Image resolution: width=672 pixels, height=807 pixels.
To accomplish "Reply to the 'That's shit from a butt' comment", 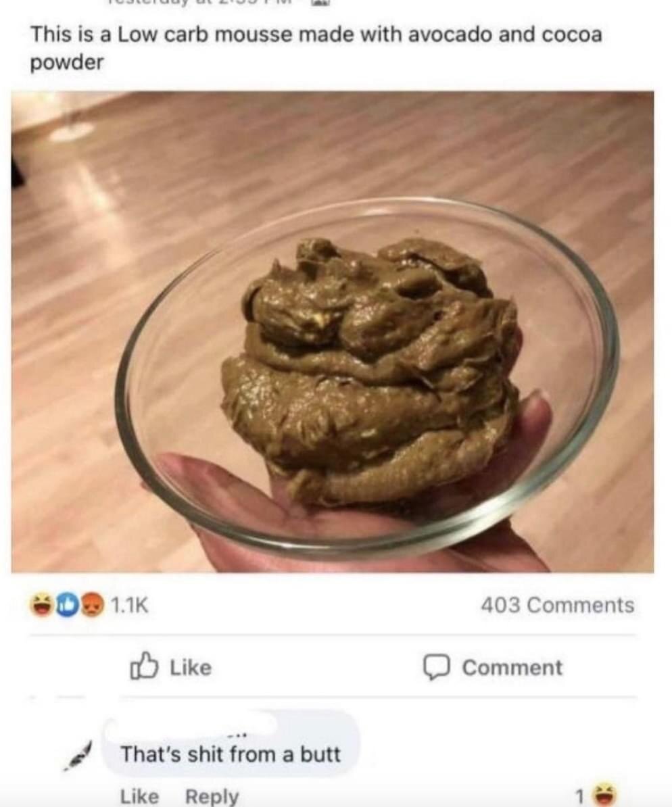I will click(x=212, y=796).
